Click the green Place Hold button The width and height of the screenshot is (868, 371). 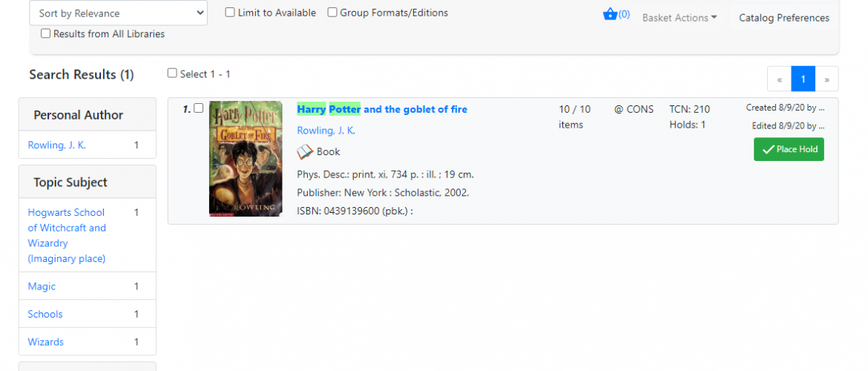click(789, 149)
